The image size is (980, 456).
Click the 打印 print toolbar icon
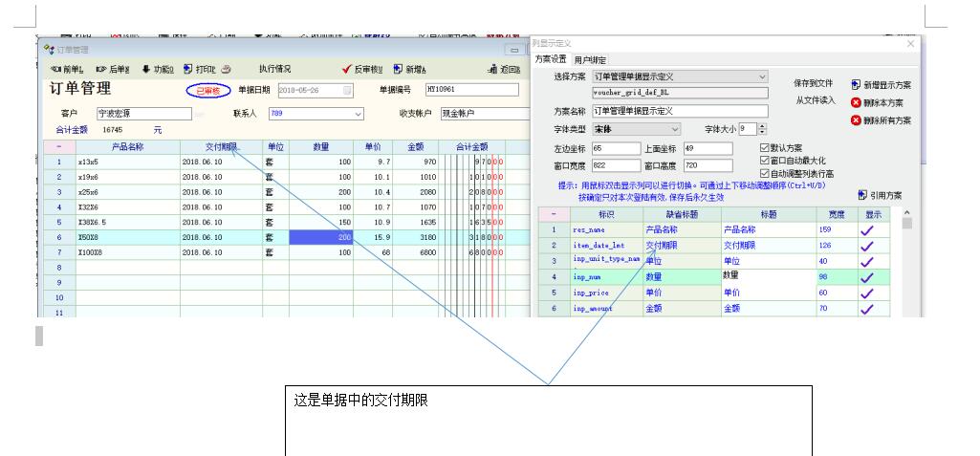click(188, 70)
